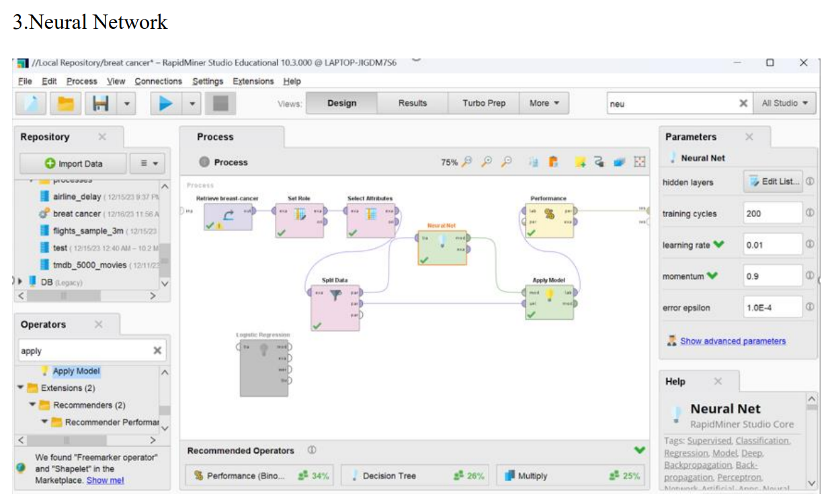Run the process with the blue play button

[x=165, y=103]
